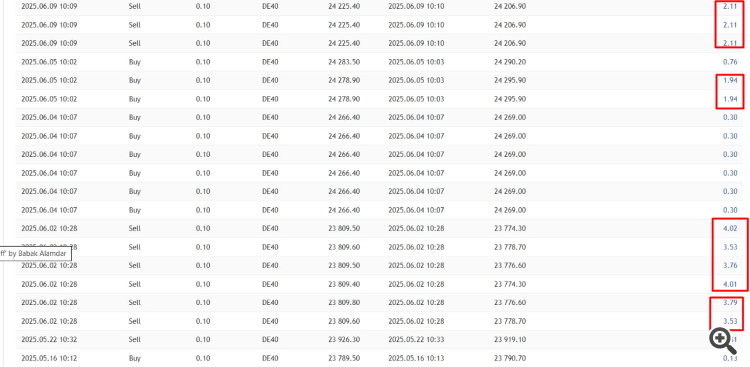The image size is (750, 367).
Task: Select the open time 2025.05.22 10:32
Action: [x=49, y=340]
